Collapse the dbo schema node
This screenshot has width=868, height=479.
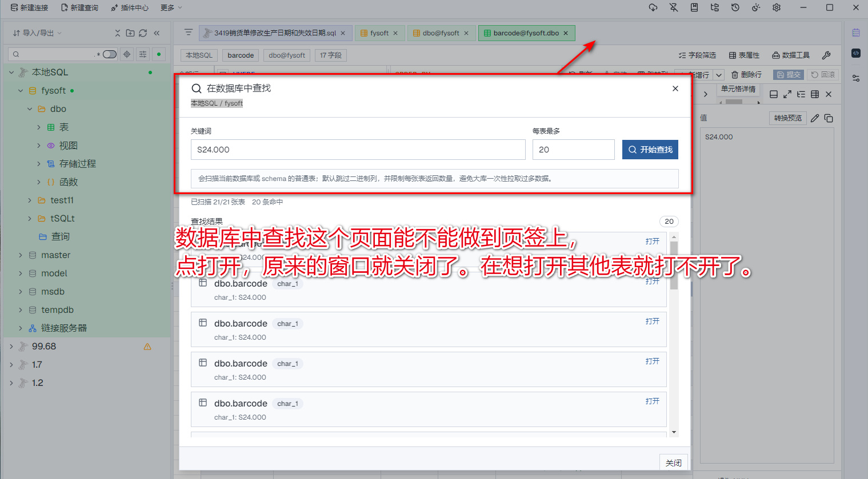(30, 109)
